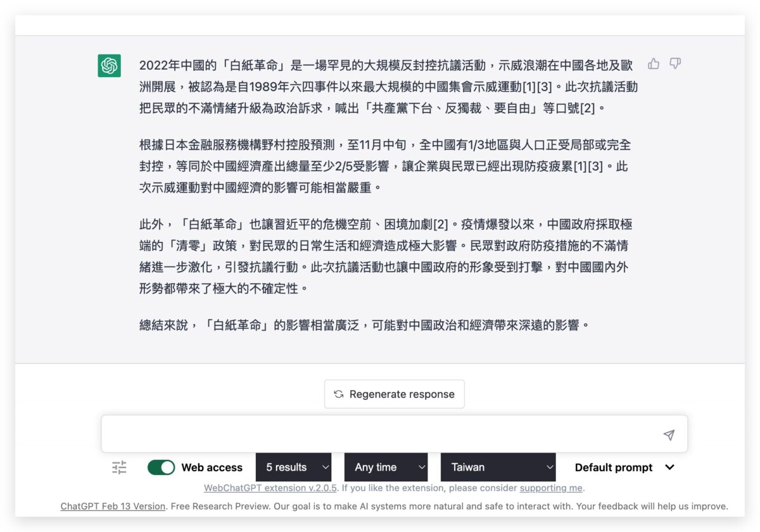Click the thumbs down feedback icon

click(675, 63)
